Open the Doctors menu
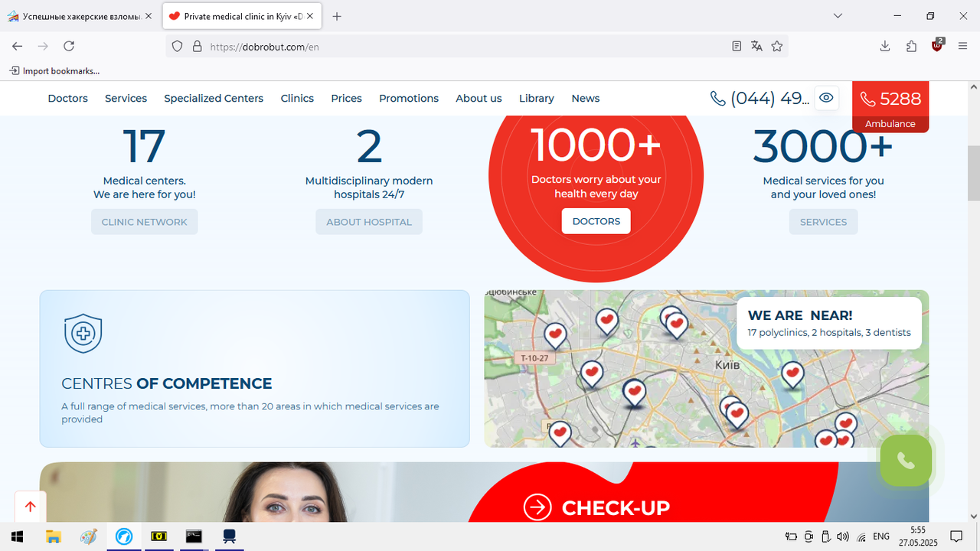The height and width of the screenshot is (551, 980). tap(67, 99)
